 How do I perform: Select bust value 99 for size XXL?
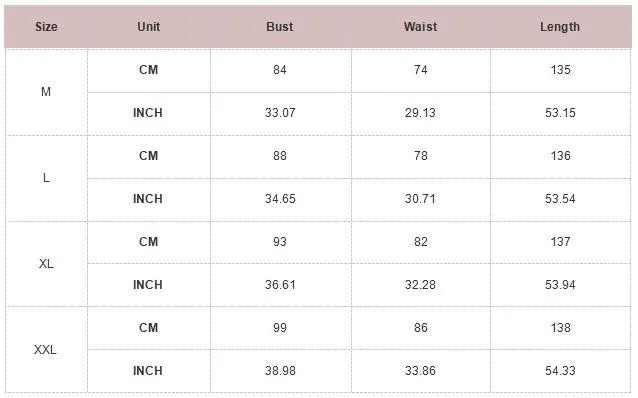tap(280, 328)
